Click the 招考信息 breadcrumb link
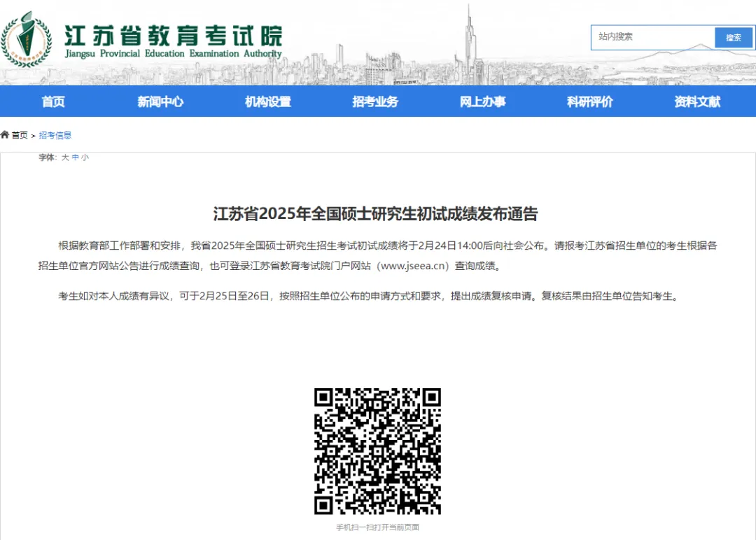The image size is (756, 540). (x=55, y=136)
